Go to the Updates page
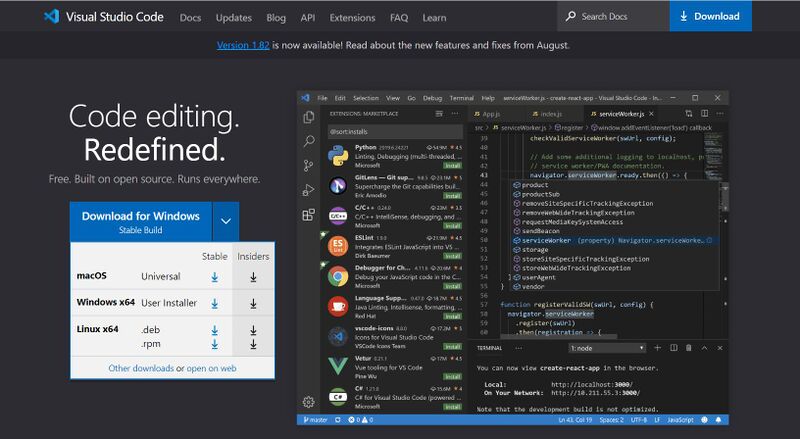 click(233, 17)
